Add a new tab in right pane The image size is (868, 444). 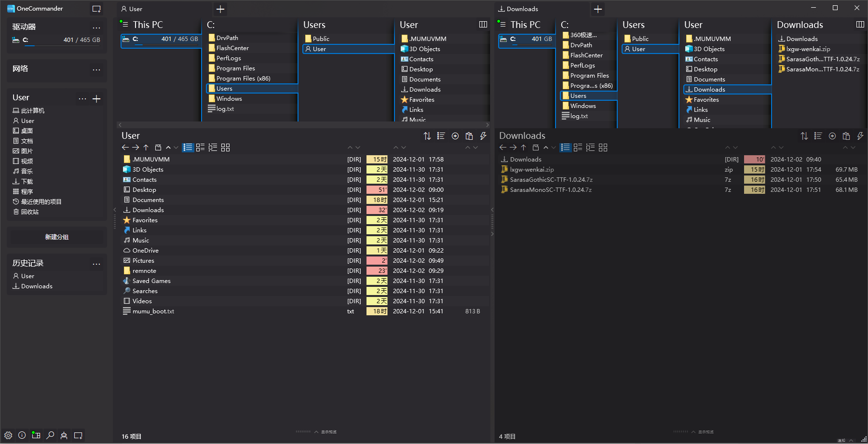(x=598, y=9)
